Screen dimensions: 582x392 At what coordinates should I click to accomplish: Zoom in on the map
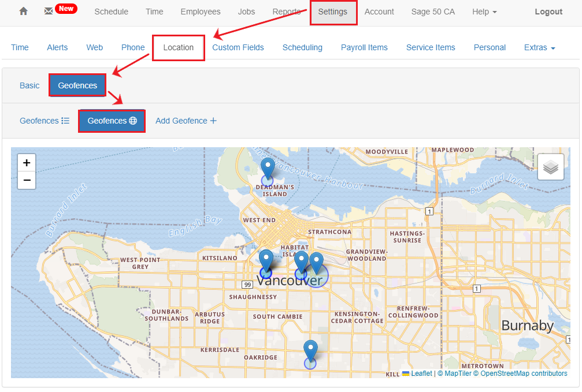point(26,162)
